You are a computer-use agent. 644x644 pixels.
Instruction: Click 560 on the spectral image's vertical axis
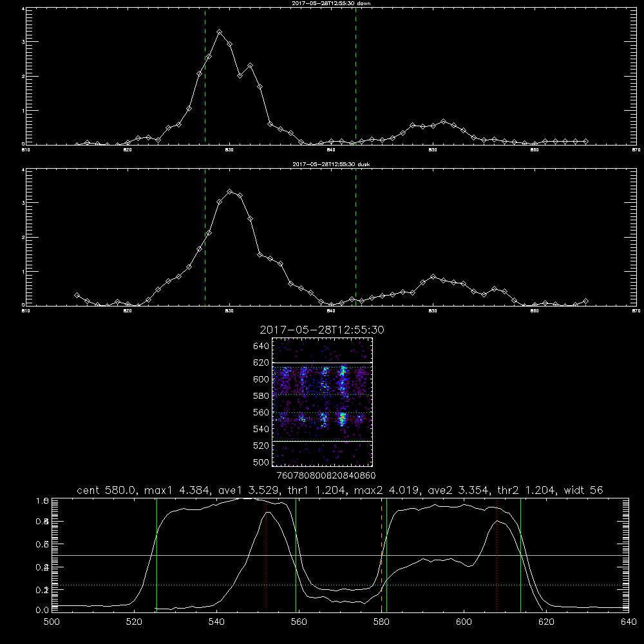click(x=261, y=412)
